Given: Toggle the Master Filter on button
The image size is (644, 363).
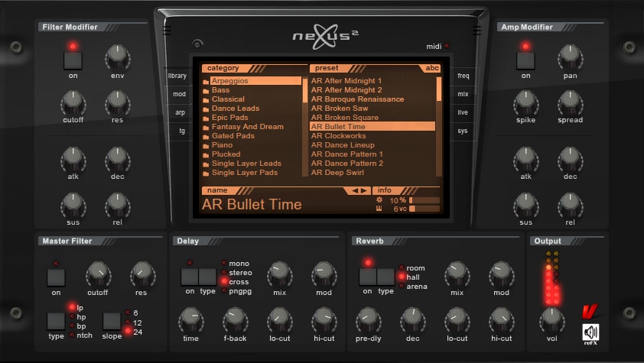Looking at the screenshot, I should click(x=56, y=277).
